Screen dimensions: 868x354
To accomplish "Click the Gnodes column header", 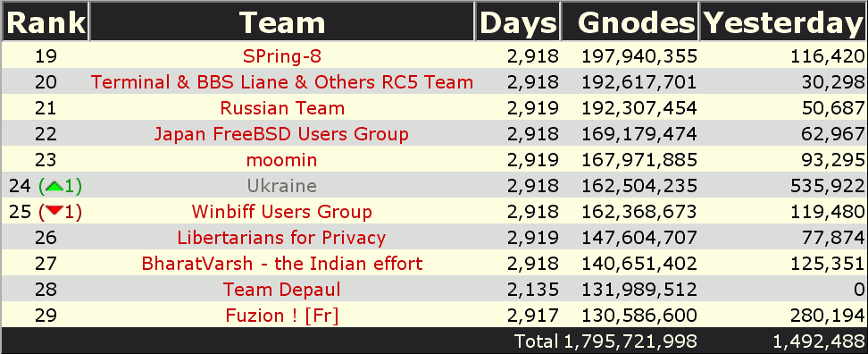I will coord(636,22).
